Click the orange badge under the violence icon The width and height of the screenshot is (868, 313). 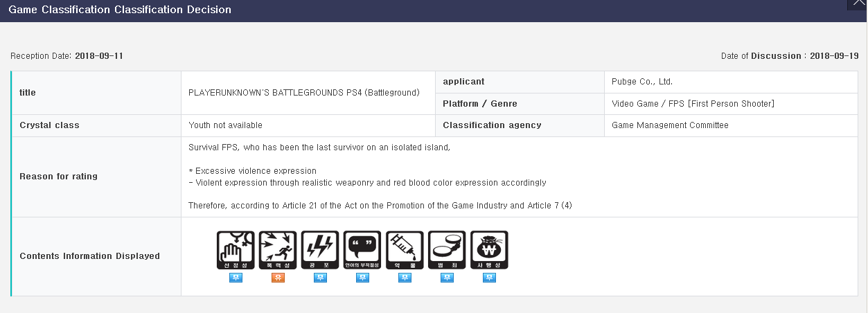click(x=278, y=278)
